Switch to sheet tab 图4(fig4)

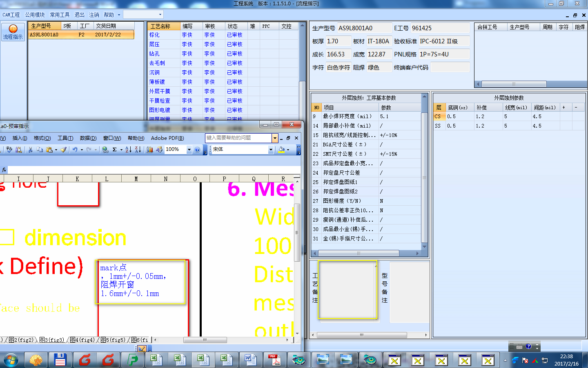pyautogui.click(x=82, y=340)
